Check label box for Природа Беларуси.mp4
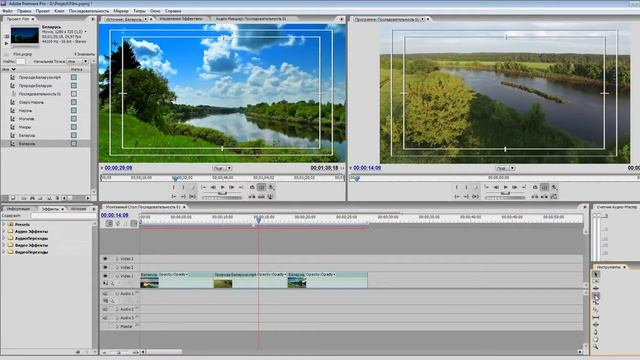640x360 pixels. [x=74, y=77]
